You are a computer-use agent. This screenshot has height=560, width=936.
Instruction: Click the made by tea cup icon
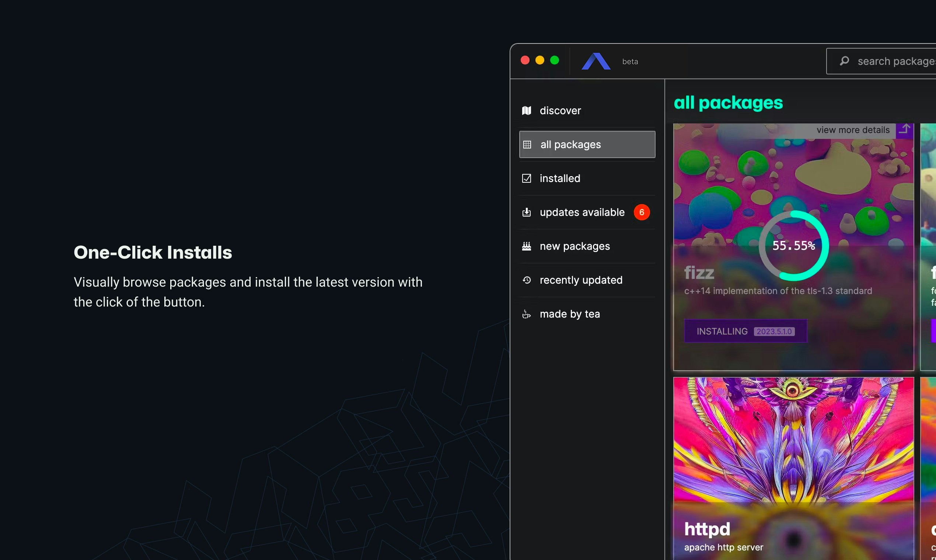pos(526,314)
